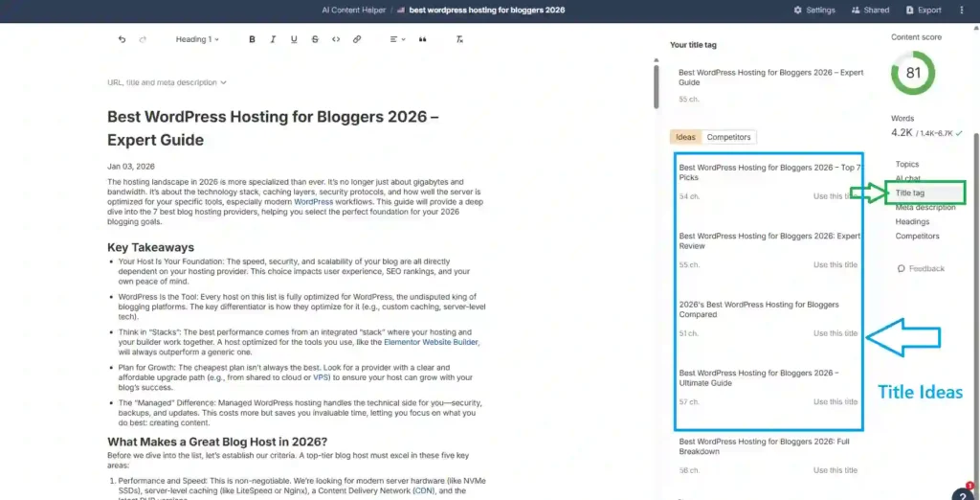Screen dimensions: 980x500
Task: Go to AI Content Helper breadcrumb
Action: (x=353, y=10)
